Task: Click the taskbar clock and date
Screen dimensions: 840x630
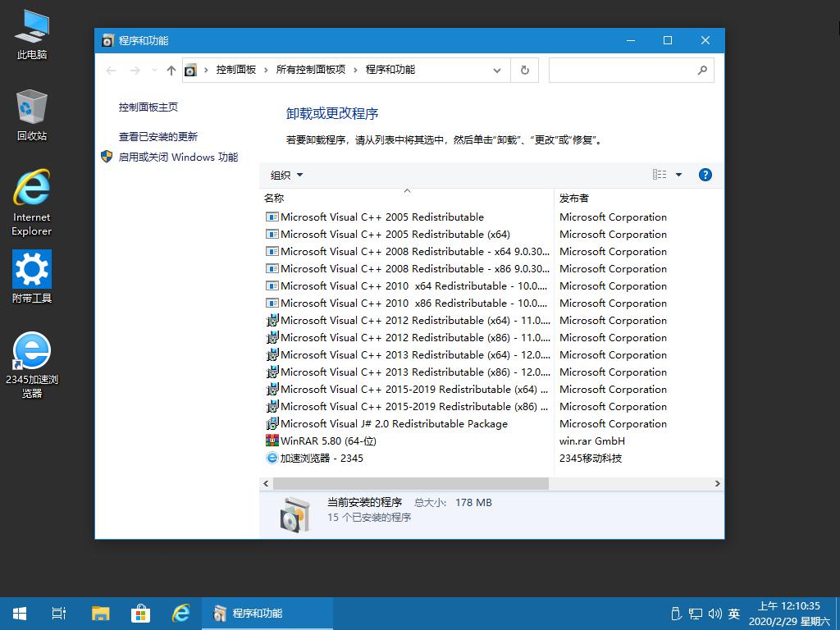Action: coord(789,614)
